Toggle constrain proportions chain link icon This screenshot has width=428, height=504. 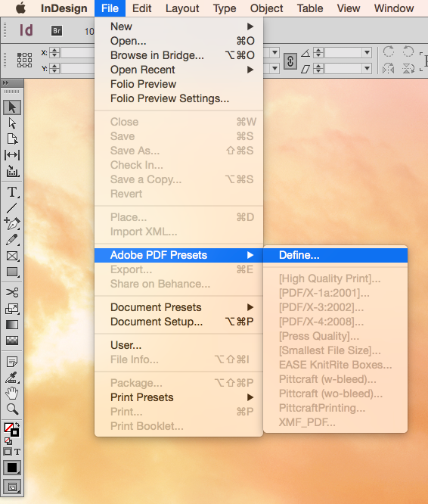(x=290, y=61)
